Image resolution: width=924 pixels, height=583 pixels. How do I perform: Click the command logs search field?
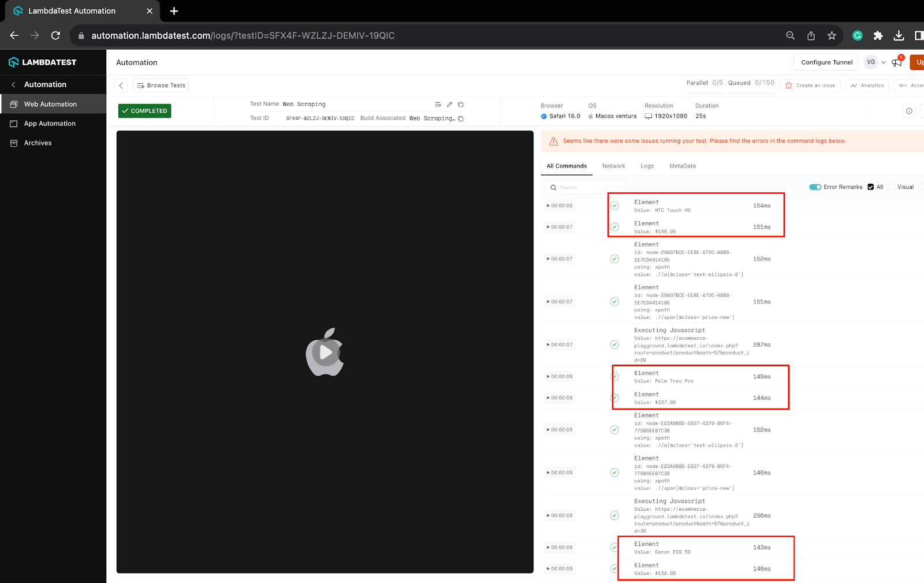(x=585, y=187)
